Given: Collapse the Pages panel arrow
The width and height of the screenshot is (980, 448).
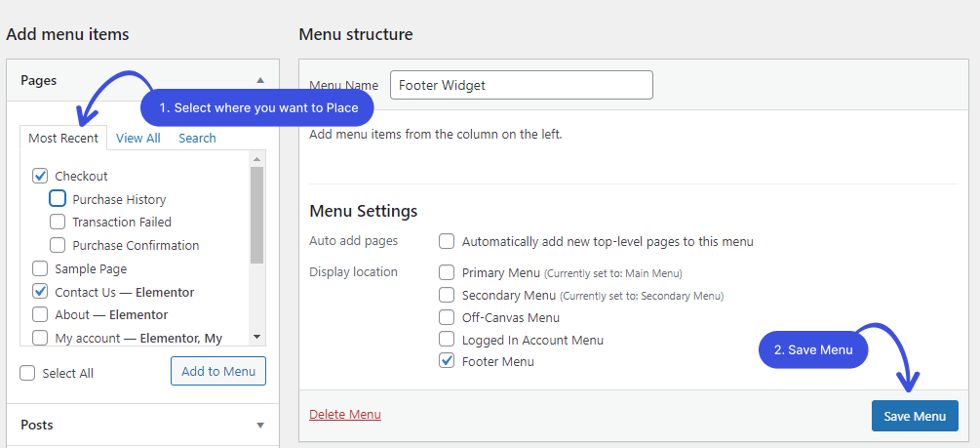Looking at the screenshot, I should [260, 80].
